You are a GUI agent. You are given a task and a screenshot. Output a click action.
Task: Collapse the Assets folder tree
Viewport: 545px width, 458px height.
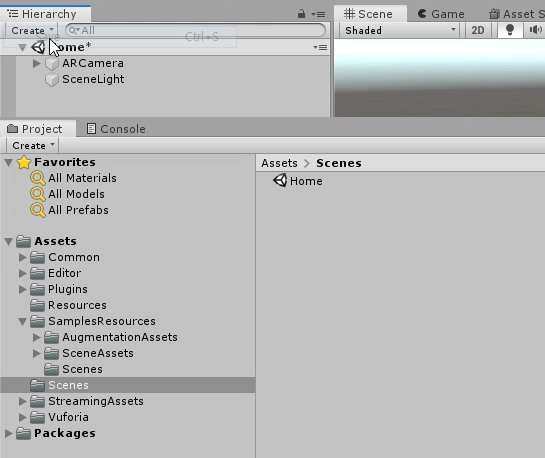coord(9,241)
